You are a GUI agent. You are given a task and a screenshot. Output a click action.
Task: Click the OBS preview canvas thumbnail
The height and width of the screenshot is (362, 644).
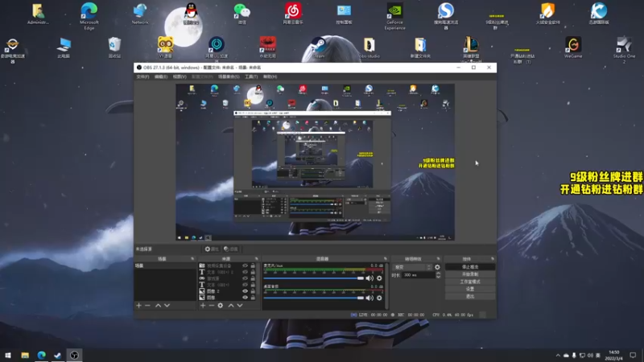tap(315, 162)
